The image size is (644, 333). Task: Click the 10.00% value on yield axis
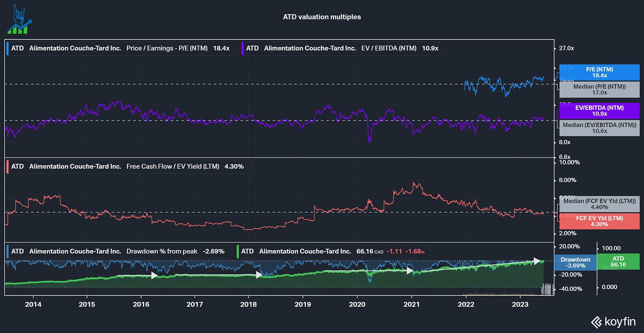(x=570, y=163)
